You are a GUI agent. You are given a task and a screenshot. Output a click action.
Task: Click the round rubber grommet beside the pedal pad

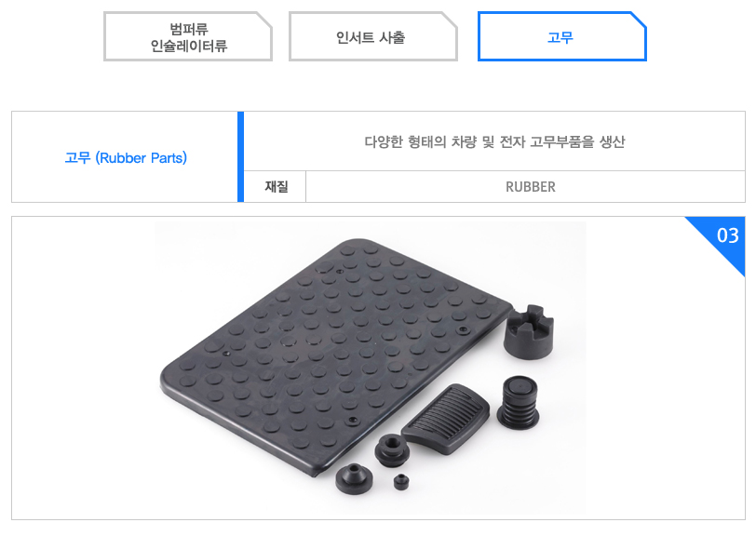393,450
